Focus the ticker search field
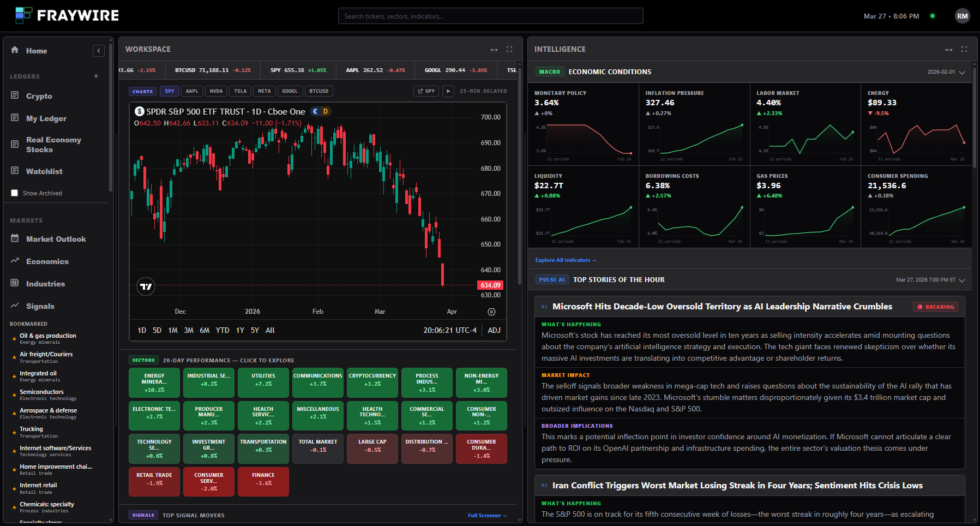 [490, 16]
